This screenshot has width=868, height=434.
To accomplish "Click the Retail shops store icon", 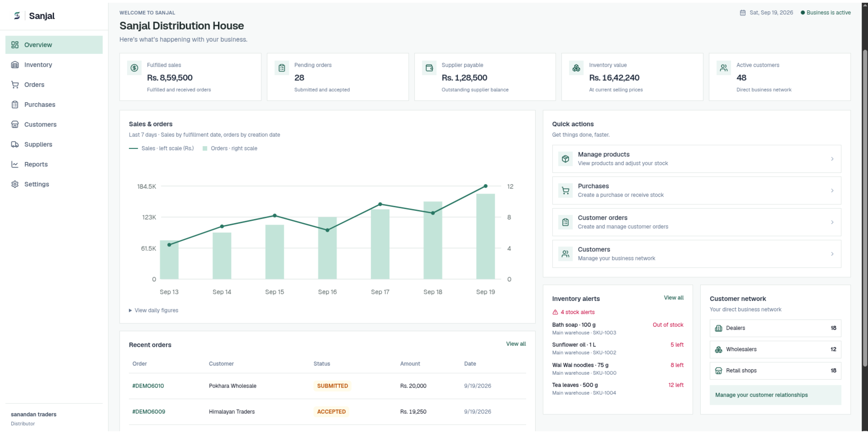I will 718,371.
